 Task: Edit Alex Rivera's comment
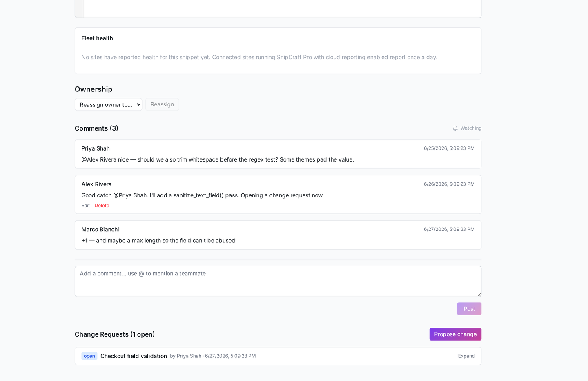click(85, 206)
